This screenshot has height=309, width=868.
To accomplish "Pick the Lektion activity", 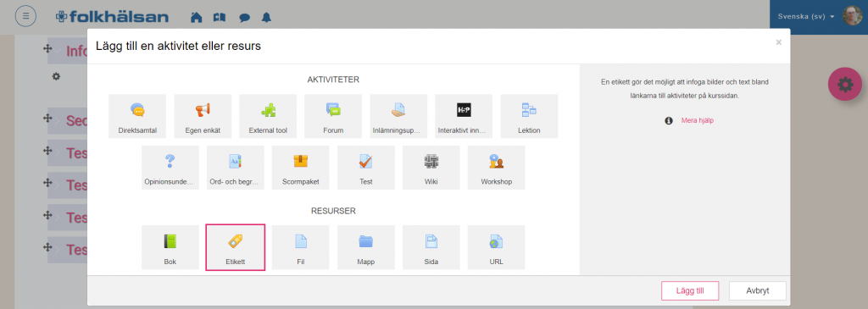I will point(529,116).
